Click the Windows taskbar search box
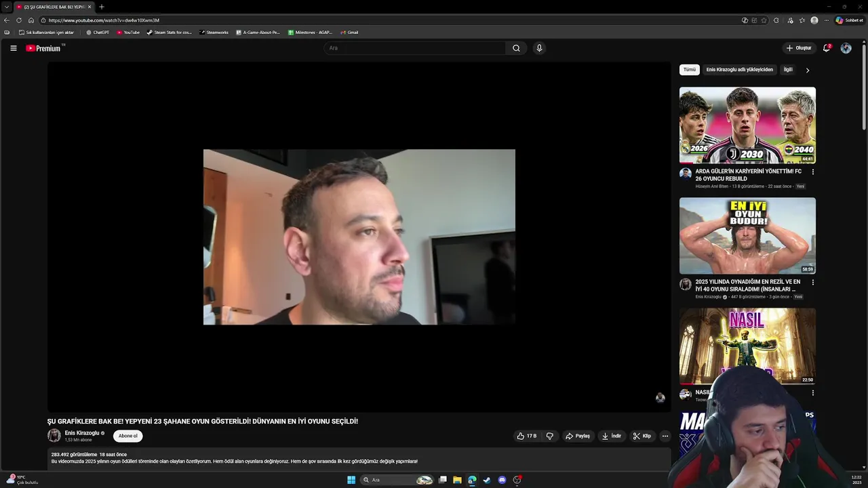The width and height of the screenshot is (868, 488). pos(396,480)
